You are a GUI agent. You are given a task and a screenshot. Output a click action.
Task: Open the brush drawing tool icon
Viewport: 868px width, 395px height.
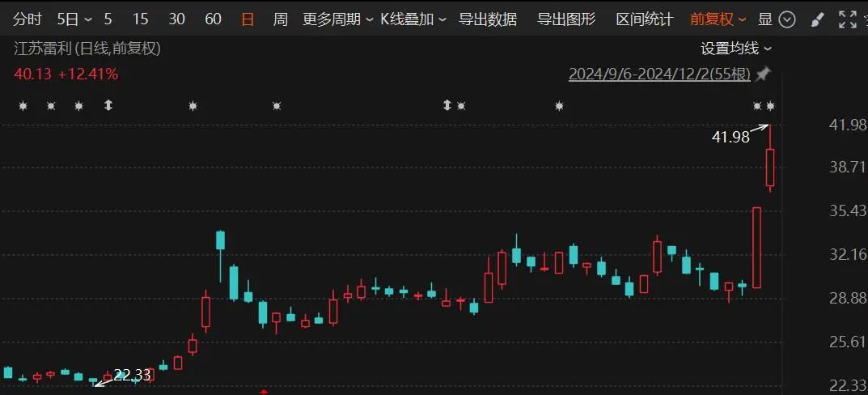point(817,20)
